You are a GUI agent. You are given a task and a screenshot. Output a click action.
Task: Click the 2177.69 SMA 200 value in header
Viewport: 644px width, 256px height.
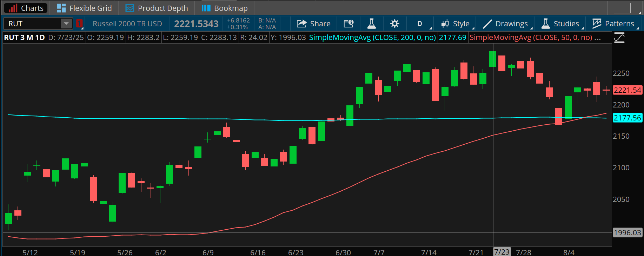click(453, 38)
